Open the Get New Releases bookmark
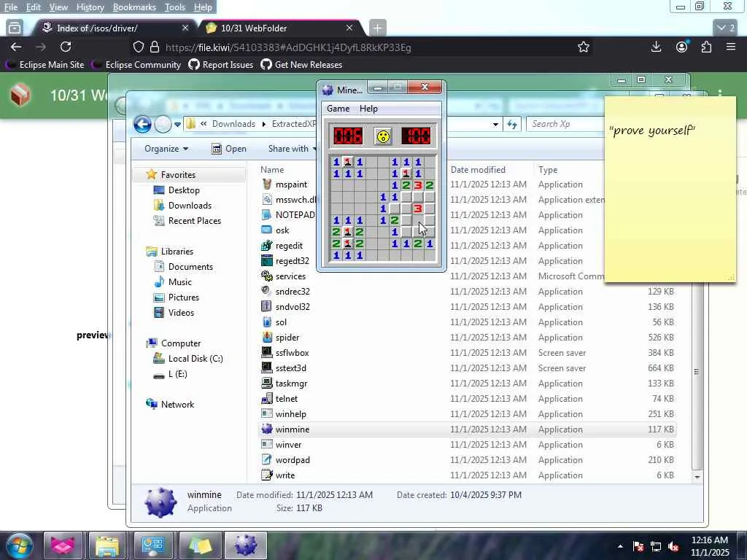The width and height of the screenshot is (747, 560). coord(302,65)
